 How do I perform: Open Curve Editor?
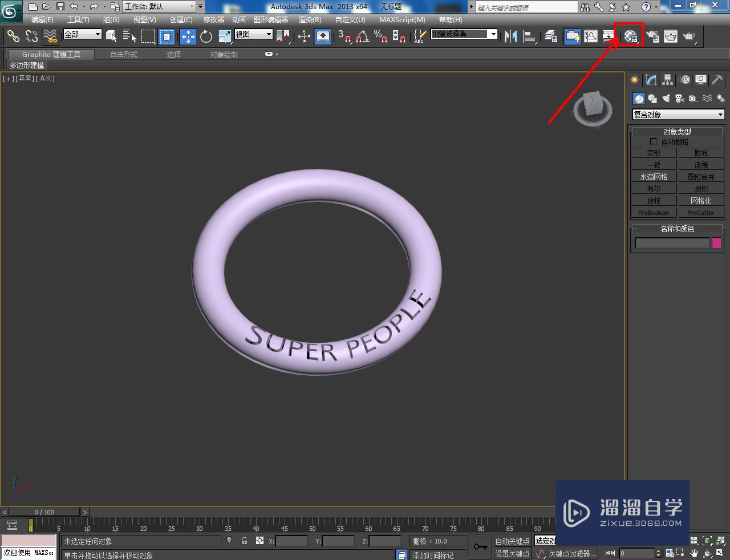[x=591, y=36]
